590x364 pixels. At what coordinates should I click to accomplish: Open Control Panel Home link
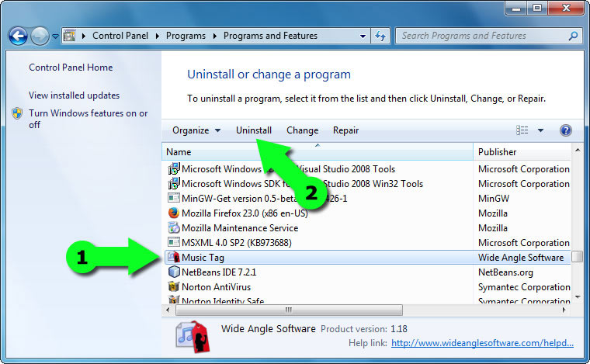(71, 68)
